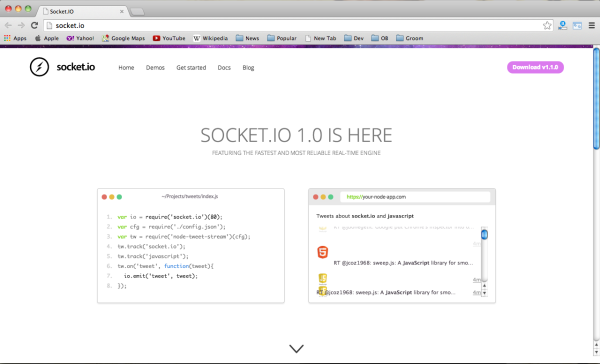Click the down chevron below the demo
Image resolution: width=600 pixels, height=364 pixels.
[x=297, y=348]
